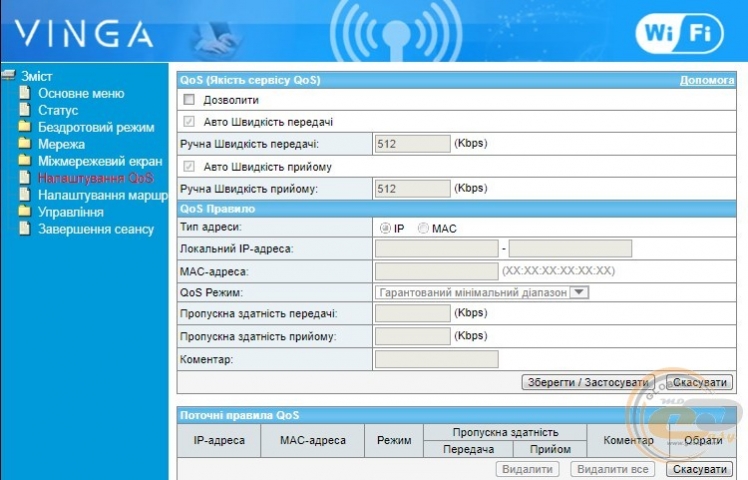
Task: Click Скасувати in current rules table
Action: click(699, 469)
